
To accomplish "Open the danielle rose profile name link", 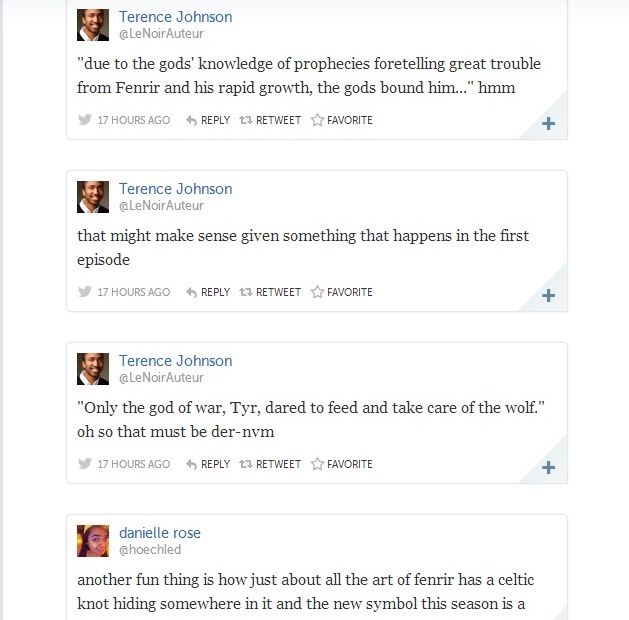I will click(160, 532).
